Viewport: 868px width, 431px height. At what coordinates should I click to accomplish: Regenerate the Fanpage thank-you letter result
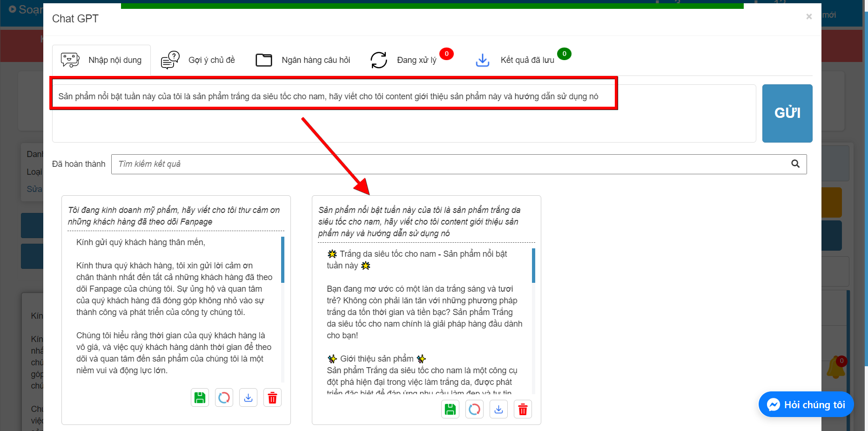224,398
